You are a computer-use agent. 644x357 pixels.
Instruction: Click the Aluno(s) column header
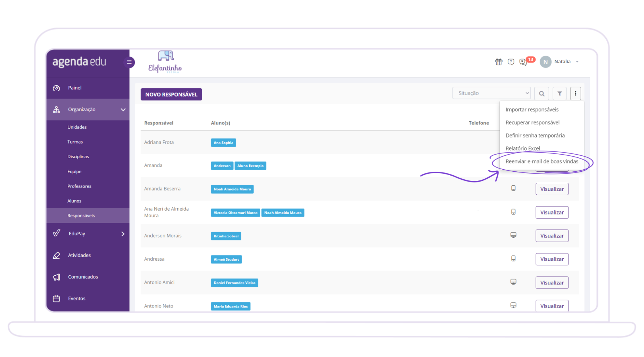[220, 123]
